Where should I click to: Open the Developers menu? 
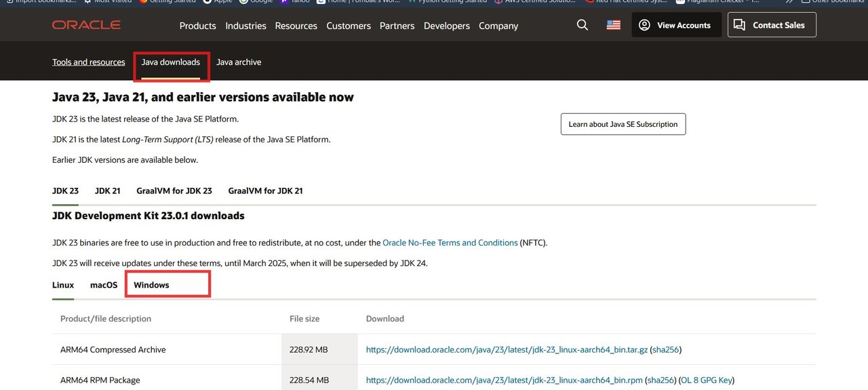(x=447, y=26)
